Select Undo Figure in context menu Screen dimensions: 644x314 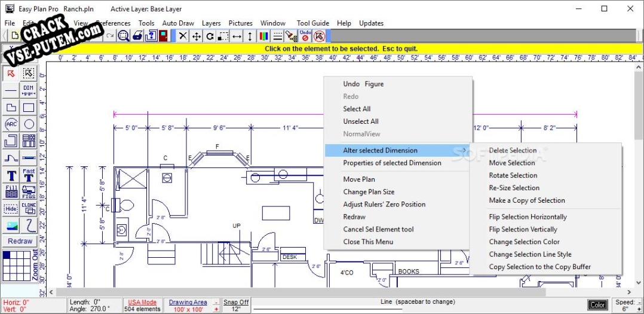click(x=363, y=84)
